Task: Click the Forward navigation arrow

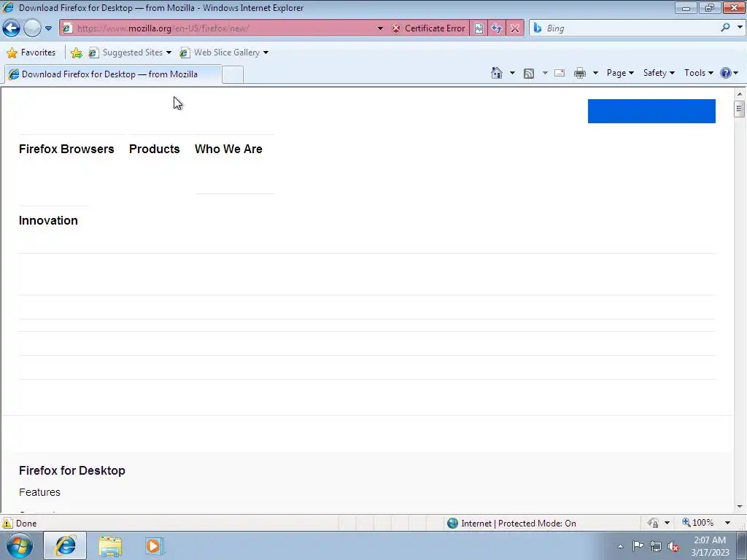Action: [32, 28]
